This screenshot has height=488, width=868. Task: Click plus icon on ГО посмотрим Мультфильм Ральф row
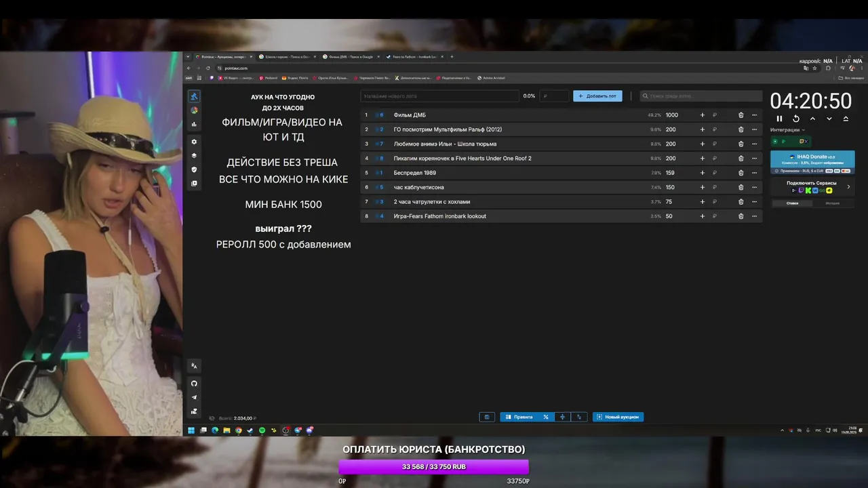703,129
